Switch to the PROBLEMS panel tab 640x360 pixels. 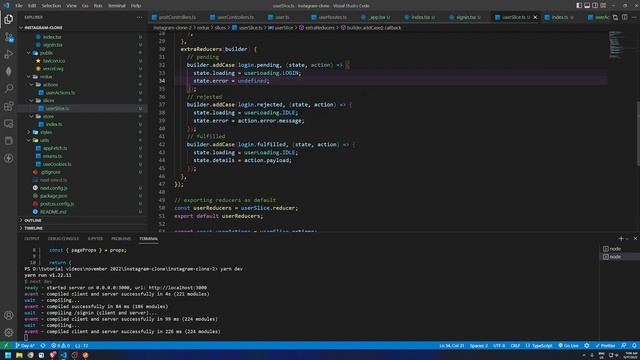pos(121,239)
